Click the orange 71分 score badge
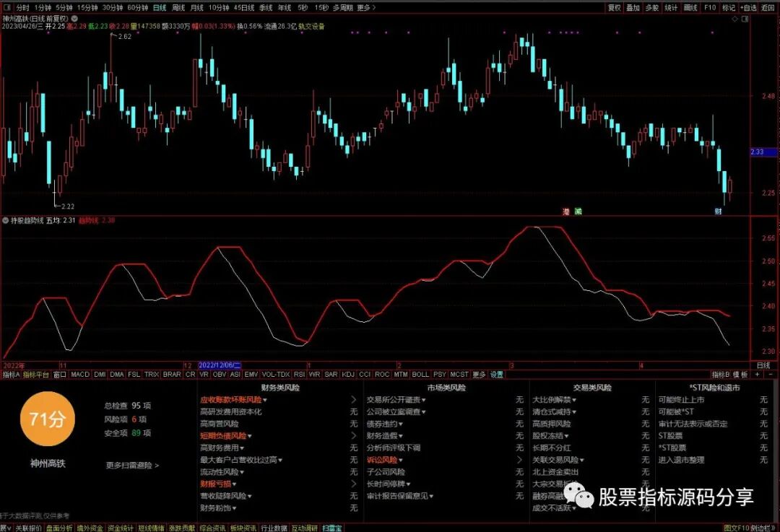Screen dimensions: 780x532 tap(47, 419)
